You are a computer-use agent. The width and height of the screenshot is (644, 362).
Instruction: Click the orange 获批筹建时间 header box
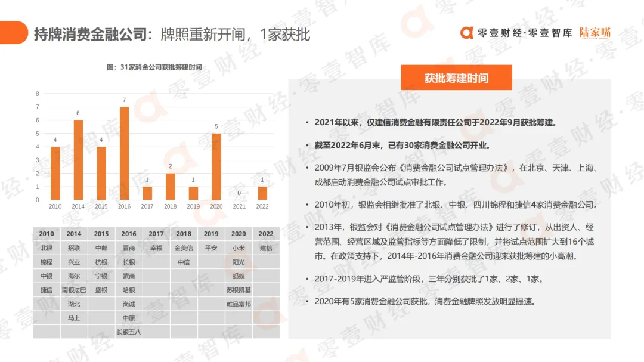[456, 78]
